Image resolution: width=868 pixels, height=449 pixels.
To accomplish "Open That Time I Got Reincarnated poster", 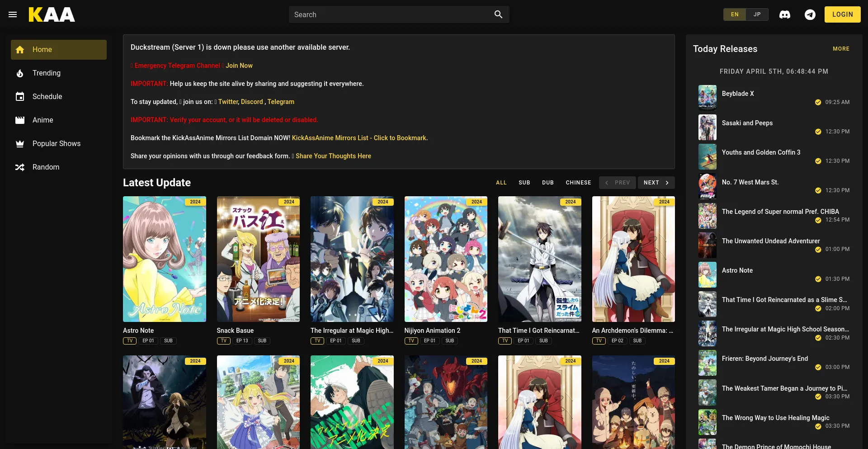I will coord(540,259).
